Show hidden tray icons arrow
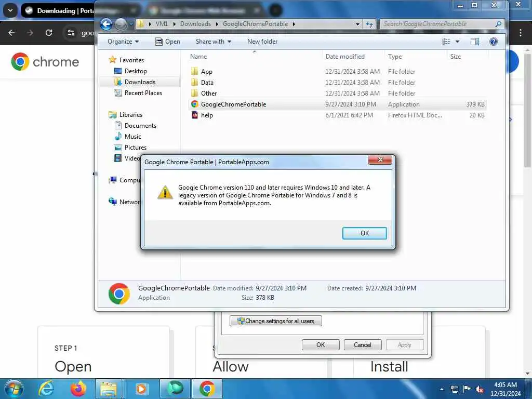Screen dimensions: 532x399 pos(442,389)
